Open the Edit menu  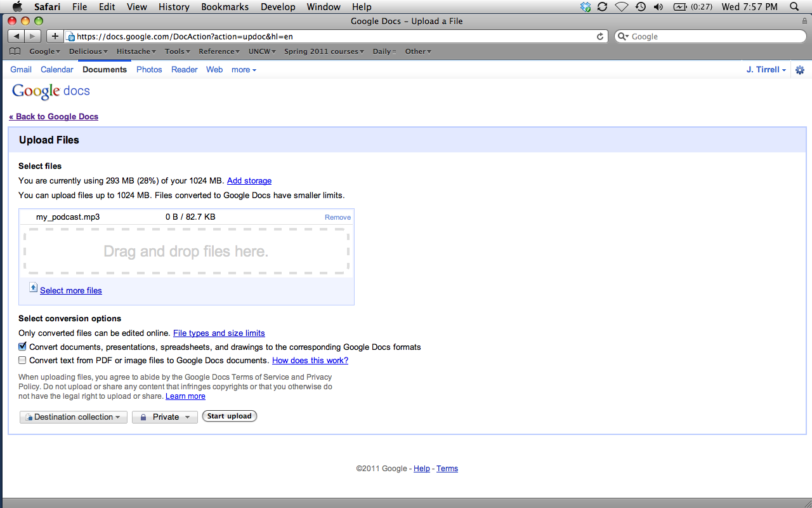(107, 7)
